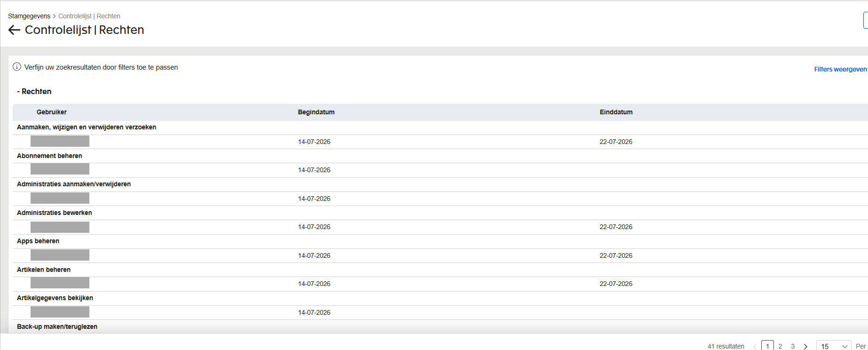
Task: Select the 'Artikelgegevens bekijken' group row
Action: (x=440, y=298)
